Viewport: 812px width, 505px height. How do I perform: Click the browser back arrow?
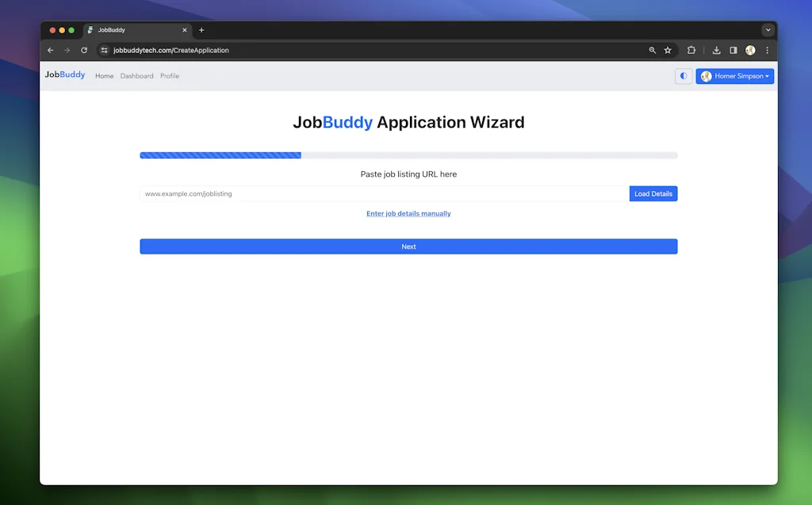pyautogui.click(x=51, y=50)
